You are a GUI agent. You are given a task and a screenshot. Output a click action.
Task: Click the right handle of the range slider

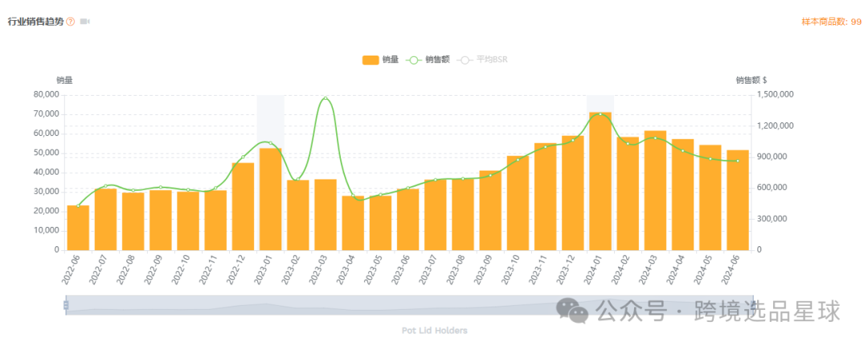[x=753, y=305]
